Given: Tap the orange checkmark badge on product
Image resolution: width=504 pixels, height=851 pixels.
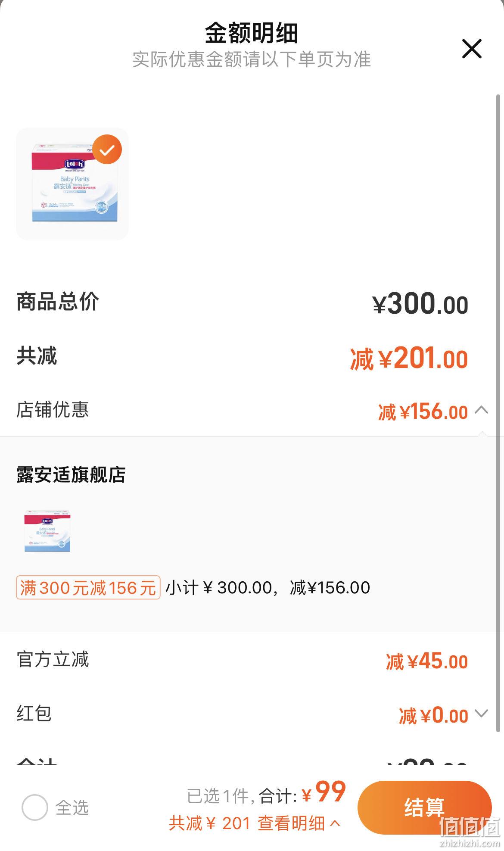Looking at the screenshot, I should point(107,150).
